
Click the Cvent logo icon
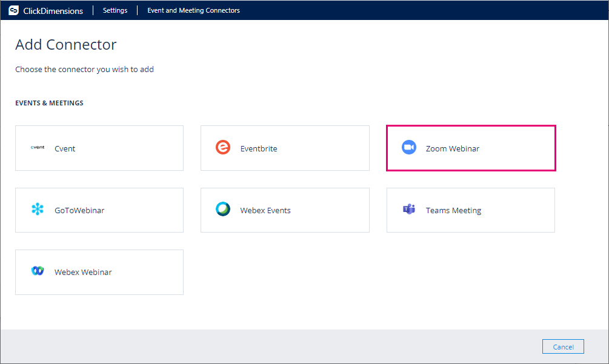[37, 146]
